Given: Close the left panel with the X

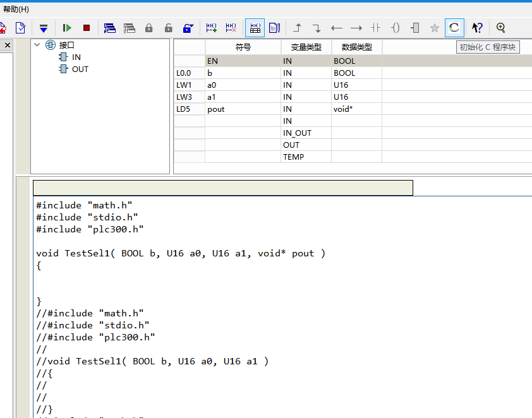Looking at the screenshot, I should coord(8,45).
